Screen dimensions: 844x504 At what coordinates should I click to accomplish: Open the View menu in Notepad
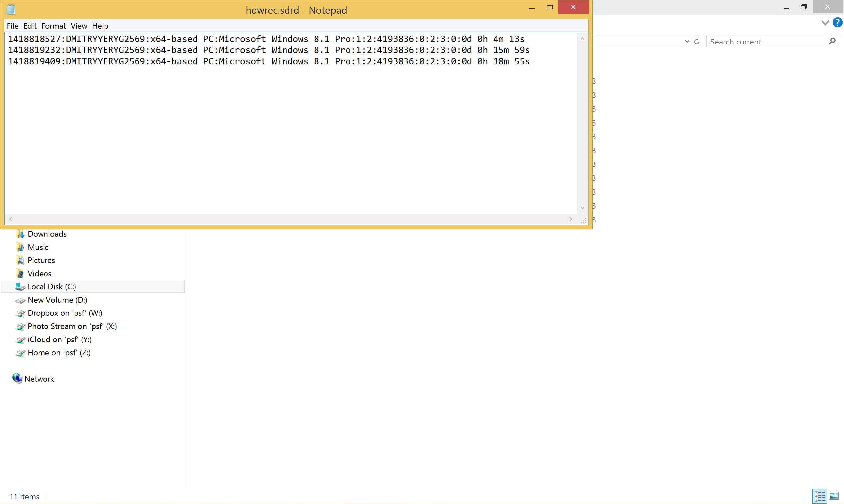pos(79,26)
